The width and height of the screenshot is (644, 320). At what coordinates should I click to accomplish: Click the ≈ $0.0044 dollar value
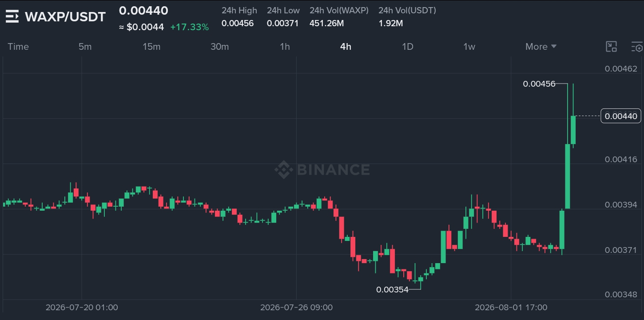(x=141, y=27)
